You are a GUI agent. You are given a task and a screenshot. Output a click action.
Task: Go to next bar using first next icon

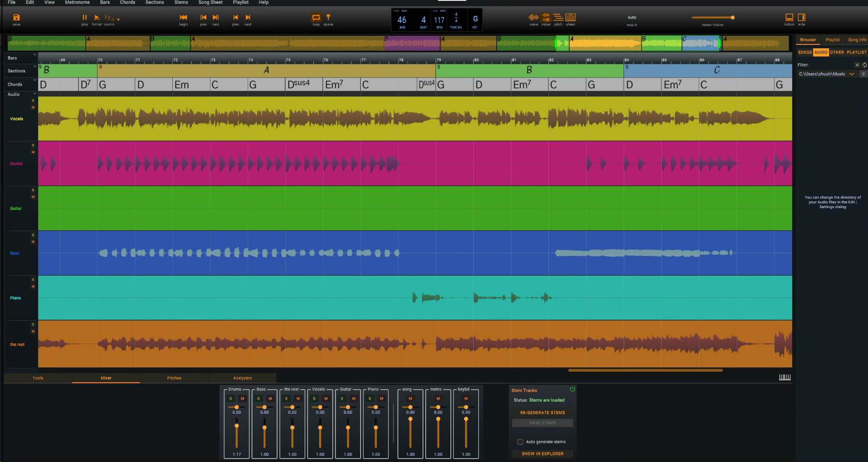click(216, 17)
